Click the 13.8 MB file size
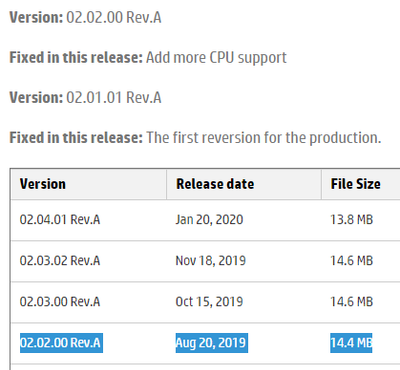The image size is (400, 370). [x=351, y=220]
